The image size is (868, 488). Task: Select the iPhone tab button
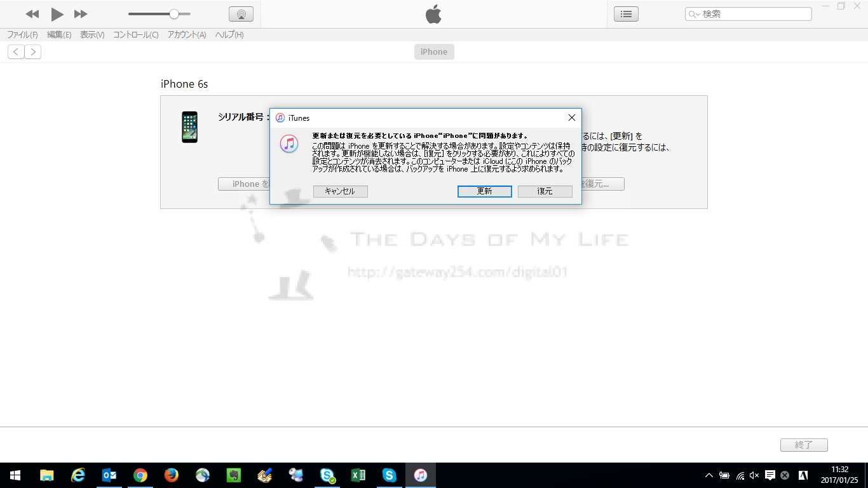pyautogui.click(x=434, y=52)
